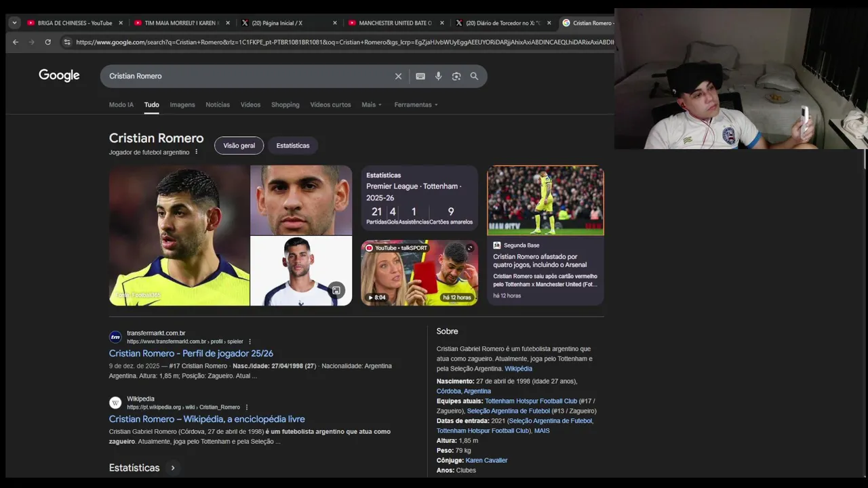Select the Visão geral chip

click(x=239, y=146)
